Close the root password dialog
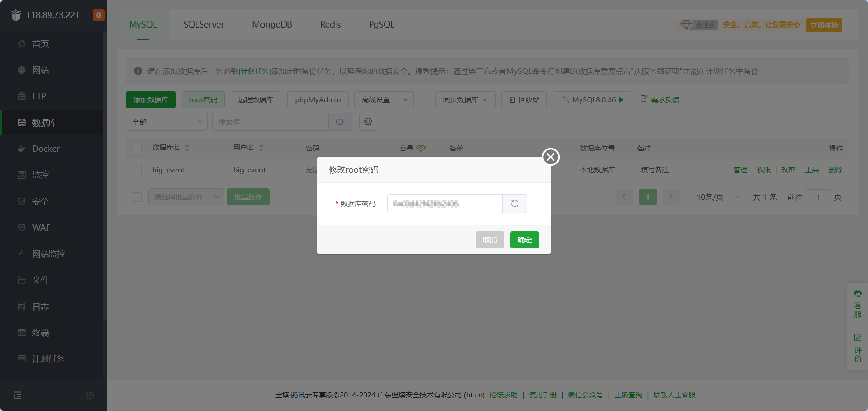Viewport: 868px width, 411px height. 550,157
